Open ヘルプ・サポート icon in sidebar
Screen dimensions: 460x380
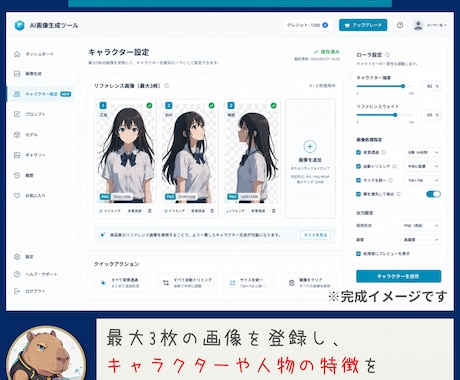[x=17, y=274]
